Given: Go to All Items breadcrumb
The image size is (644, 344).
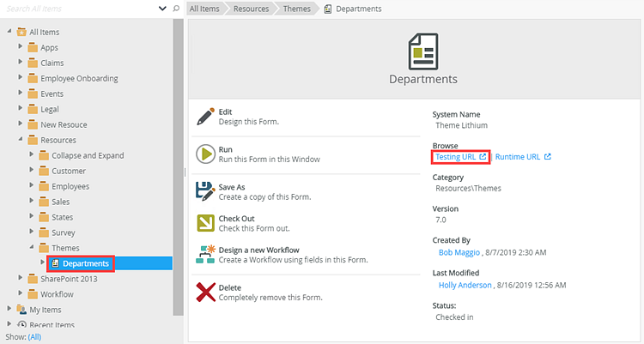Looking at the screenshot, I should click(x=204, y=9).
